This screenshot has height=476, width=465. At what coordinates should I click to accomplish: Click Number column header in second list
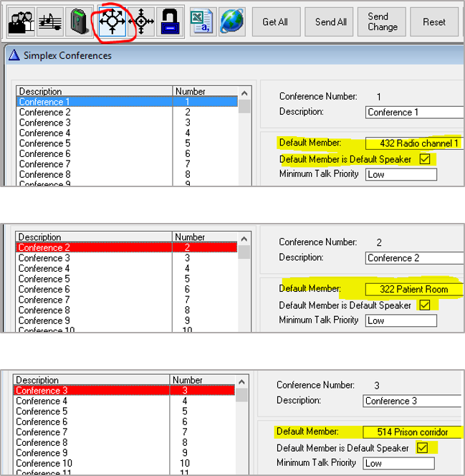point(204,237)
